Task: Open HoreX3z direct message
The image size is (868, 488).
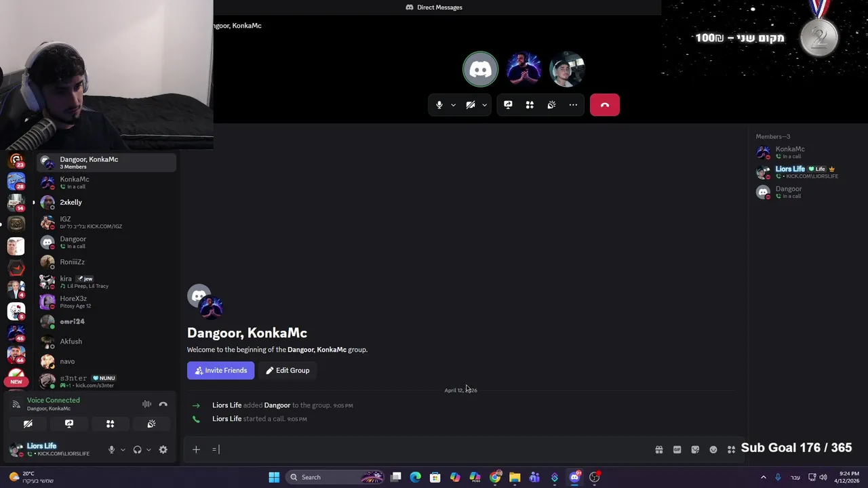Action: (x=106, y=302)
